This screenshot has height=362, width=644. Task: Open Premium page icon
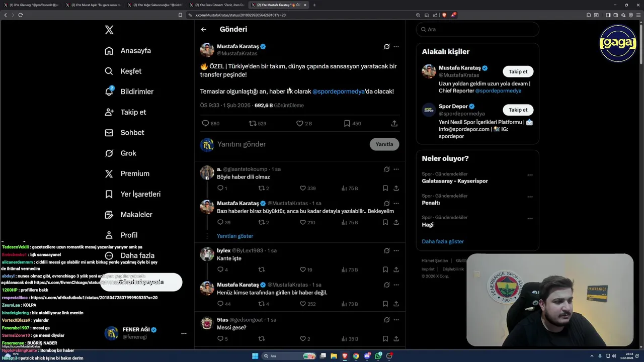pyautogui.click(x=109, y=173)
